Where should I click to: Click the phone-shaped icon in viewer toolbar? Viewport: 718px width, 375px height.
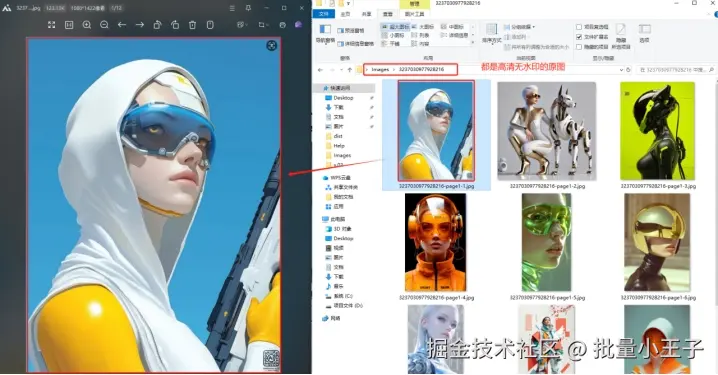click(x=210, y=25)
